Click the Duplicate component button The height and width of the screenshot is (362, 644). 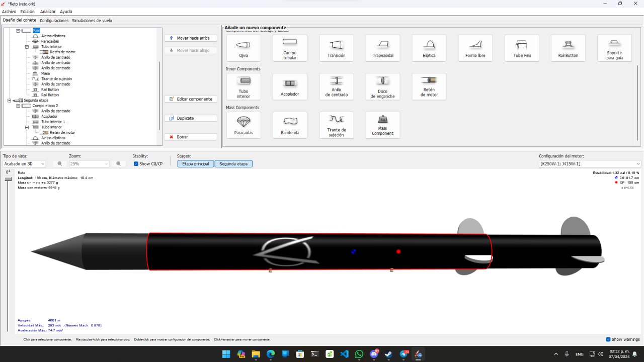click(x=190, y=118)
